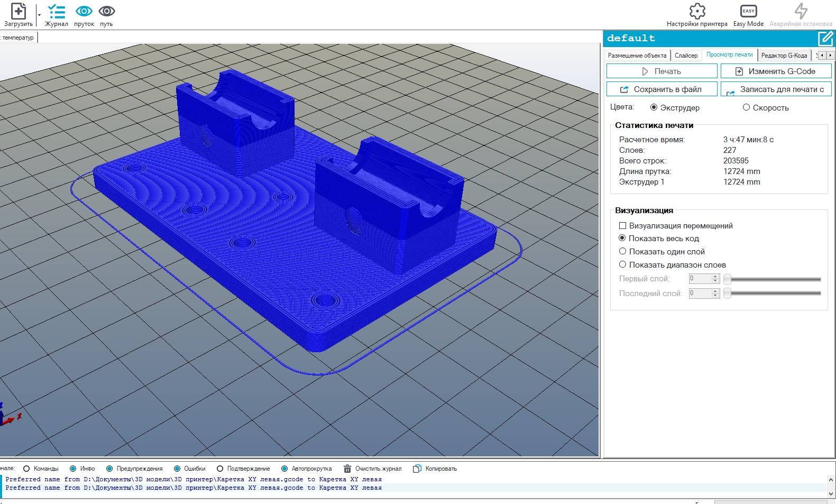
Task: Click the Статистика печати heading
Action: (654, 125)
